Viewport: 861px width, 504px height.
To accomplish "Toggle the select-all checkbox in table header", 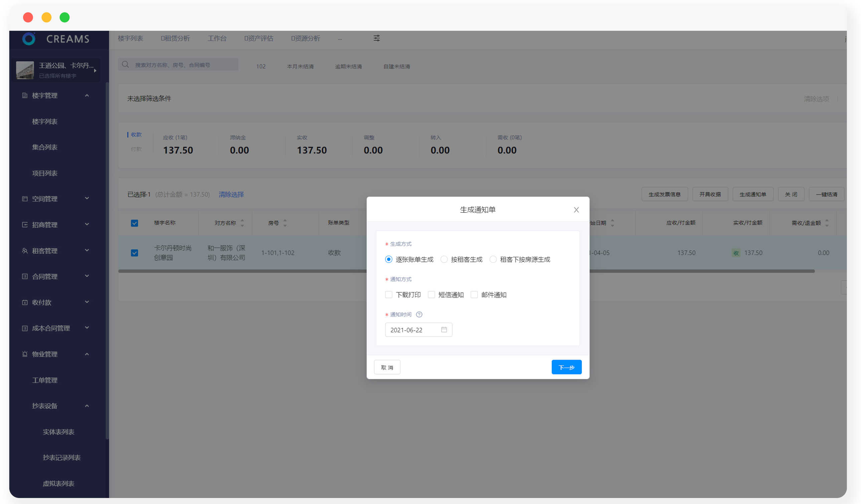I will (x=134, y=223).
